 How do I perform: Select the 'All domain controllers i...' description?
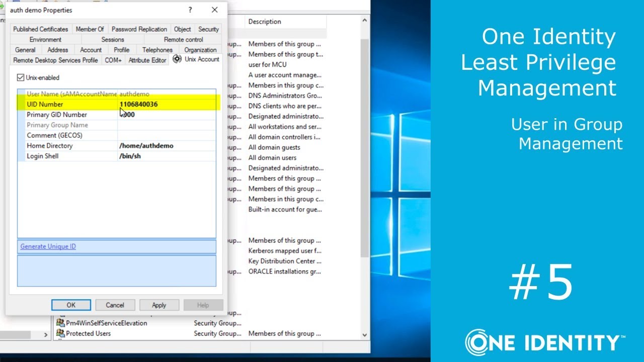284,137
